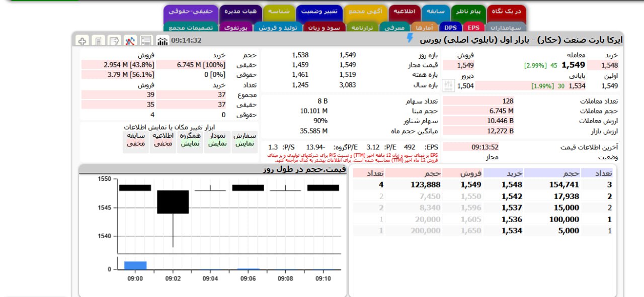Click the small grid icon beside yesterday's price
This screenshot has width=644, height=297.
447,85
